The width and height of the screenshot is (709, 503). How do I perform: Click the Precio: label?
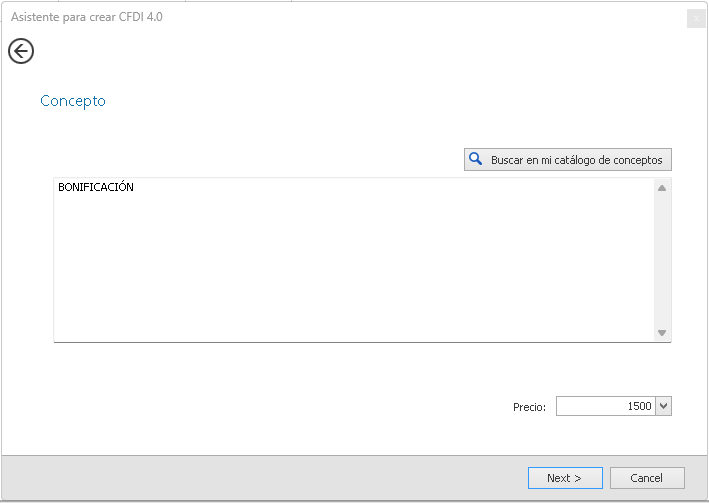[x=529, y=407]
